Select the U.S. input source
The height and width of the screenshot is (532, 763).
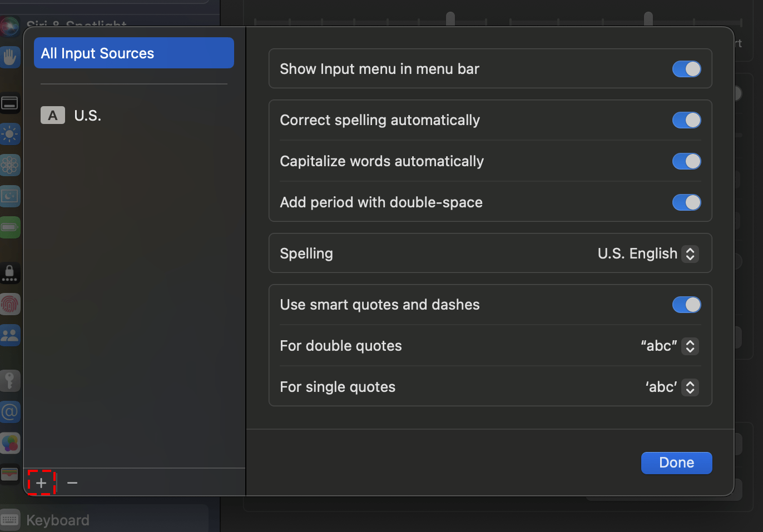tap(87, 116)
